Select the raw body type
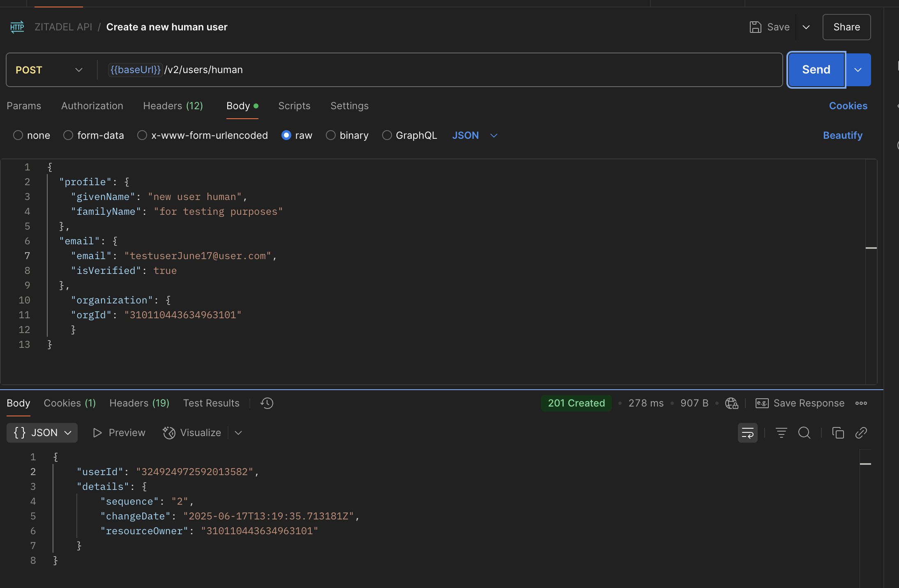 [286, 135]
